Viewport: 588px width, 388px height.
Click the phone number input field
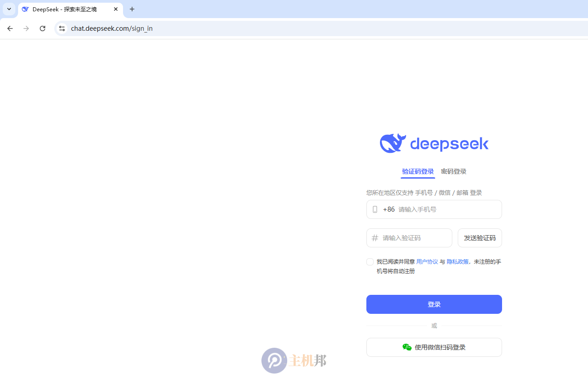[434, 209]
